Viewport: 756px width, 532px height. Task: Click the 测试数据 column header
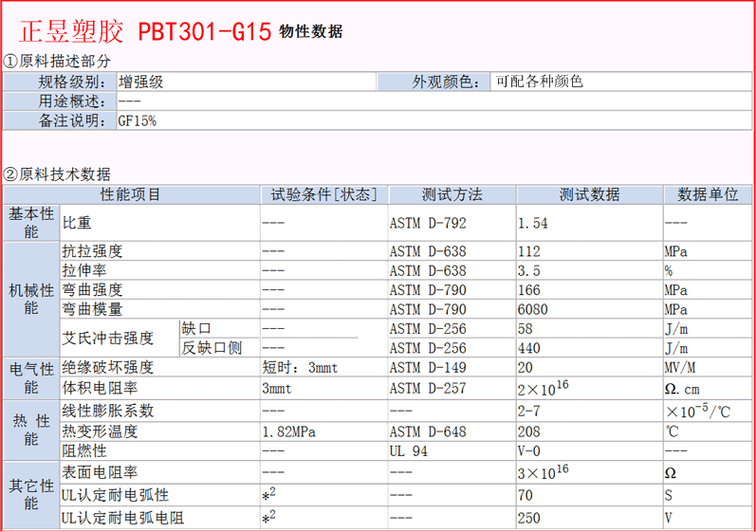588,194
